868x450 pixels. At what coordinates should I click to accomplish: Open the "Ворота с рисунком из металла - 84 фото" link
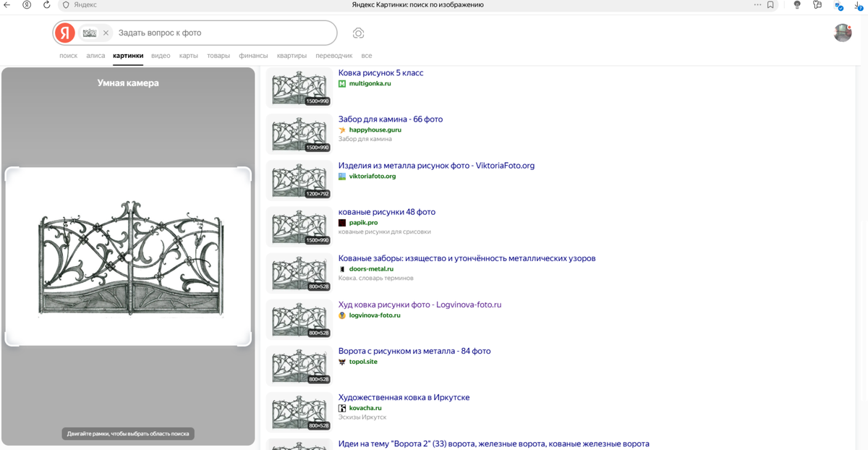click(414, 351)
